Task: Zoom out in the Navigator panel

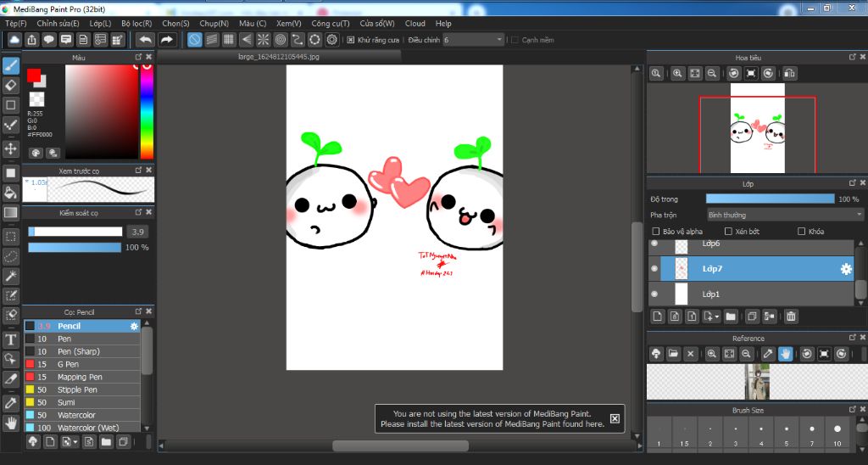Action: [712, 73]
